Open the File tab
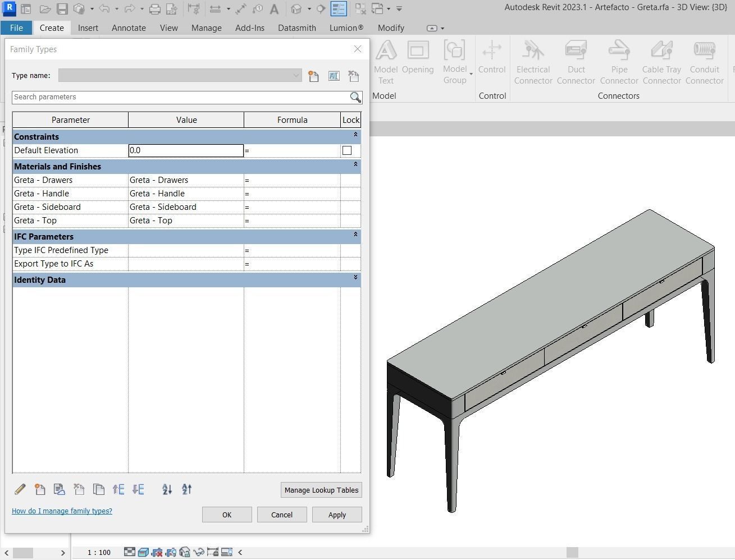 click(16, 27)
